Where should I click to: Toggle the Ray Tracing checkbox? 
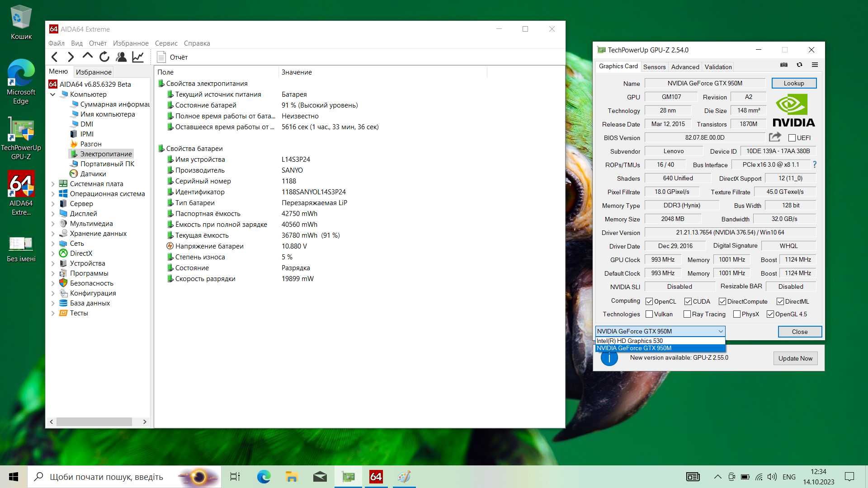click(x=687, y=314)
